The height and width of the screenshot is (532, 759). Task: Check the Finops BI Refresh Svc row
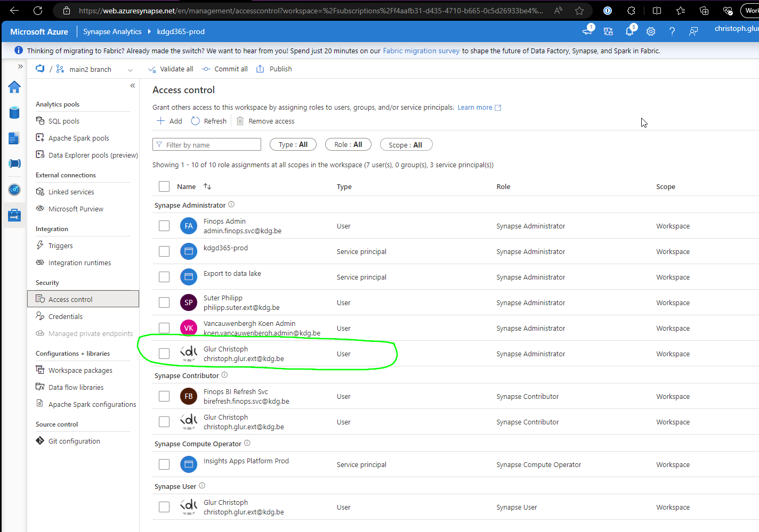tap(164, 396)
